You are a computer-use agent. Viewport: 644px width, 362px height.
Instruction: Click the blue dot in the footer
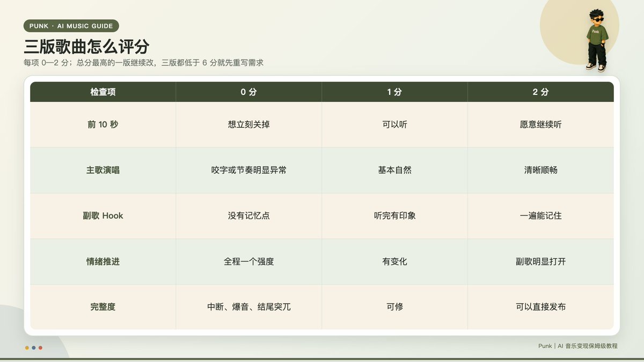click(x=34, y=348)
